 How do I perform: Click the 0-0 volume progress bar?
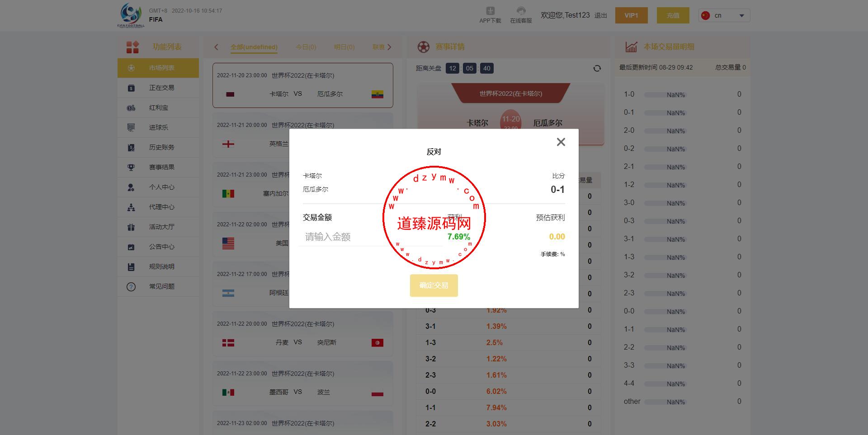(x=665, y=312)
